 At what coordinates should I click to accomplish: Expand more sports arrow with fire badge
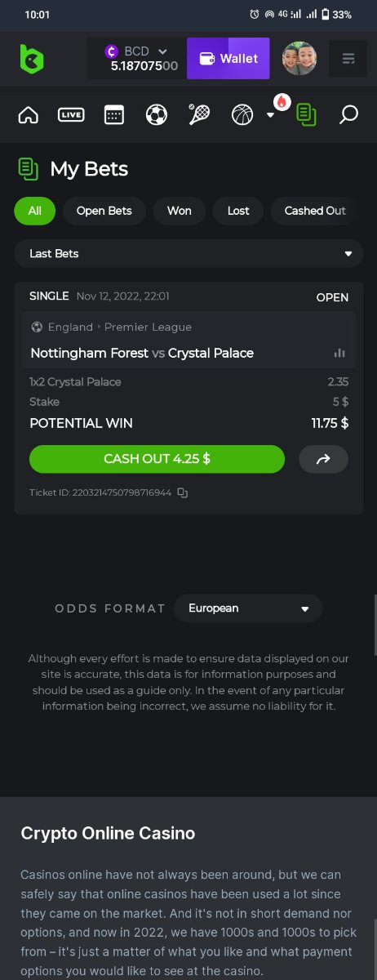pyautogui.click(x=272, y=114)
